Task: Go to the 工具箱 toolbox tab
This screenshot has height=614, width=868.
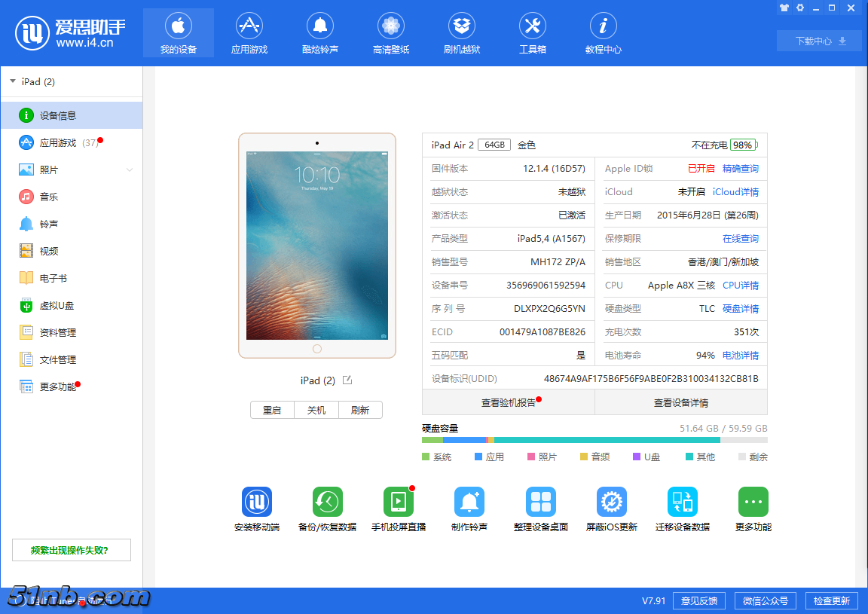Action: coord(533,34)
